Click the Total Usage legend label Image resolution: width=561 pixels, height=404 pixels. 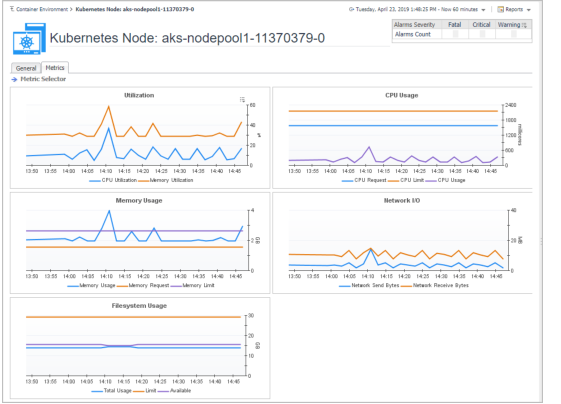point(118,391)
